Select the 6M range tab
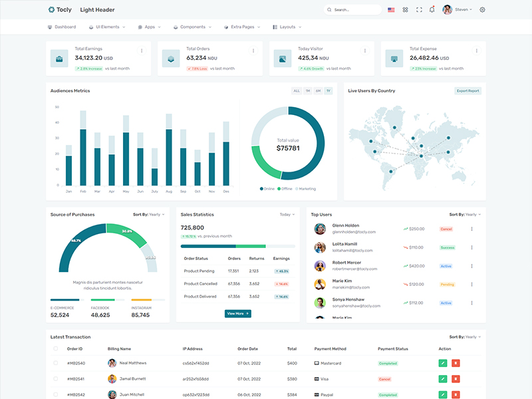 click(318, 91)
